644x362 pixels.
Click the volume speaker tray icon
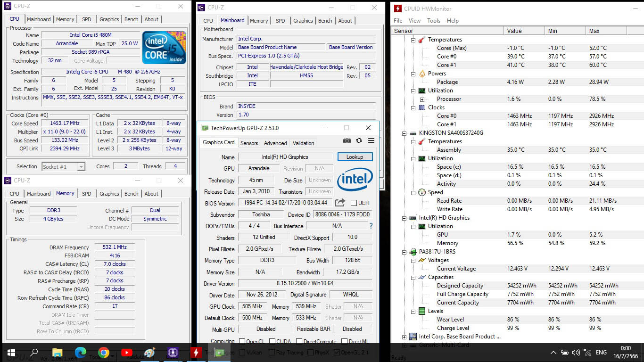576,353
